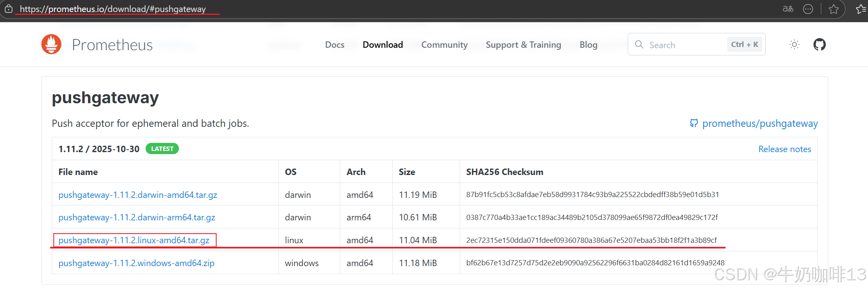Click checksum starting with 2ec72315
This screenshot has width=868, height=289.
point(591,240)
